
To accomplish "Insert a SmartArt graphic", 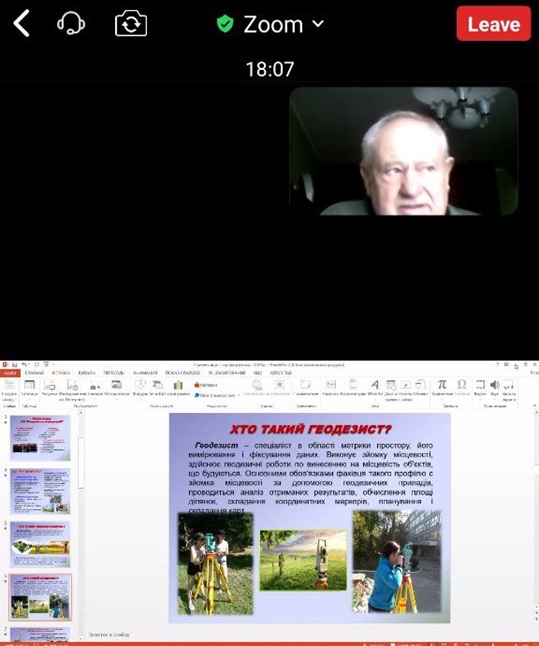I will pyautogui.click(x=157, y=388).
